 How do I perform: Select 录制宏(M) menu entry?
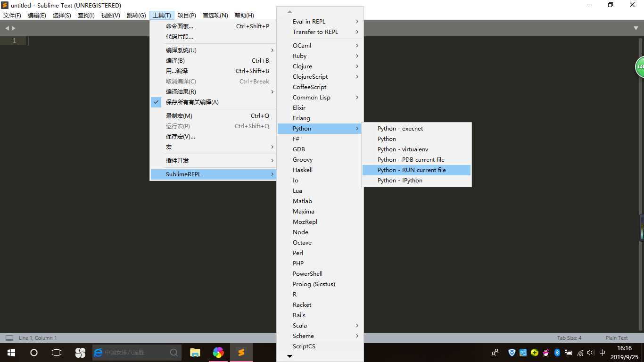213,116
